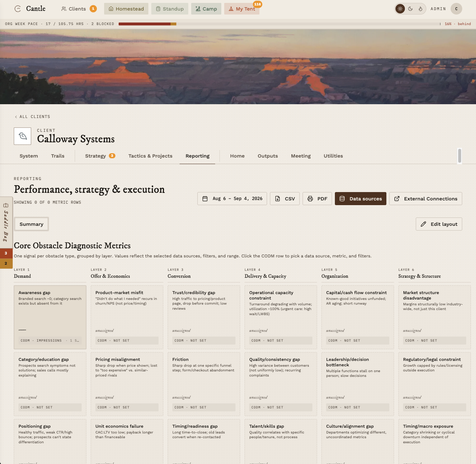The width and height of the screenshot is (476, 464).
Task: Open My Tent with 116 badge
Action: click(242, 9)
